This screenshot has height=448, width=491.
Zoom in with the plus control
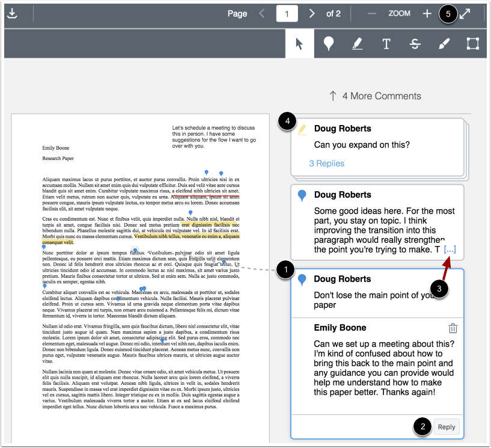(x=427, y=13)
